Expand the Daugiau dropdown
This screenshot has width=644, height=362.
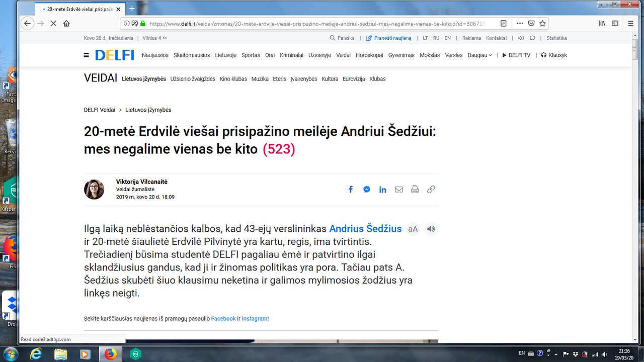(x=480, y=55)
